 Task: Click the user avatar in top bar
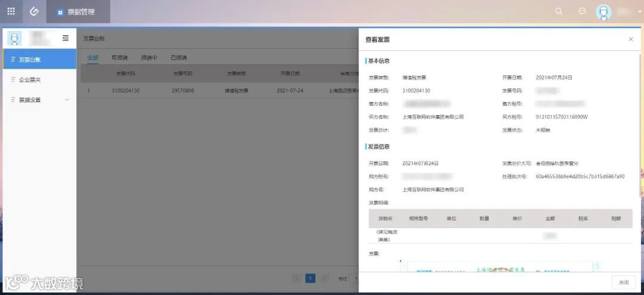coord(603,12)
